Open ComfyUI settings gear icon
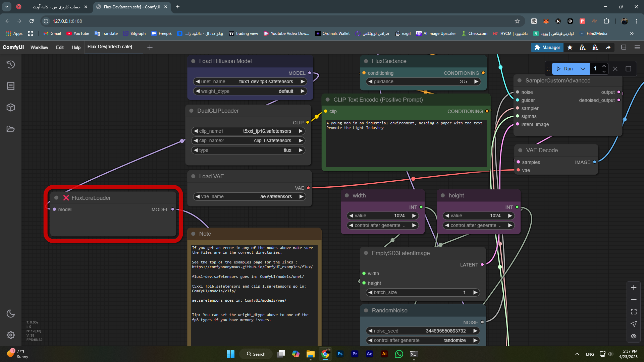The image size is (644, 362). [x=11, y=335]
